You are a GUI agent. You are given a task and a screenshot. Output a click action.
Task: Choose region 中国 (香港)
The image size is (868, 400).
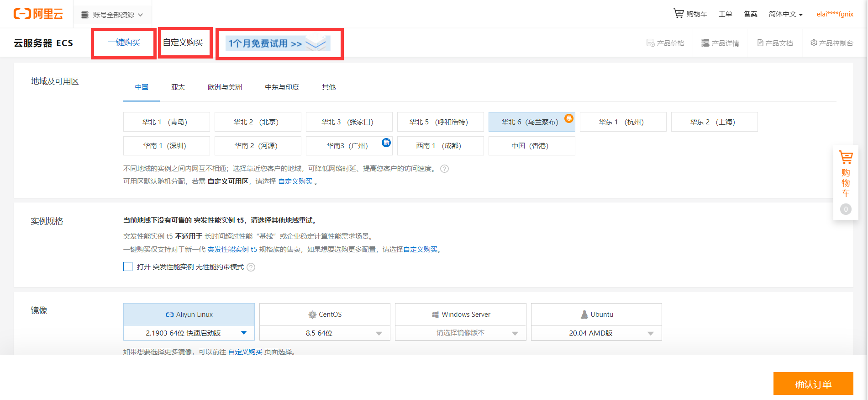coord(532,145)
